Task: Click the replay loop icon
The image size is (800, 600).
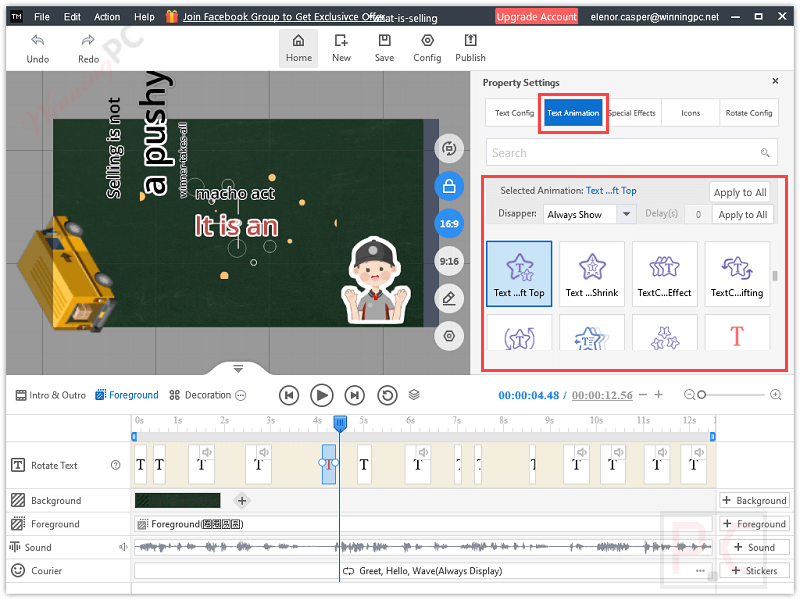Action: tap(387, 395)
